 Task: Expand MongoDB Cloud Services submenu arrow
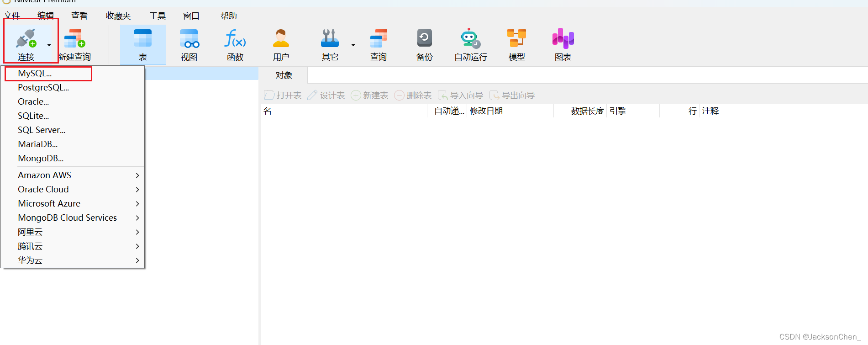point(137,218)
